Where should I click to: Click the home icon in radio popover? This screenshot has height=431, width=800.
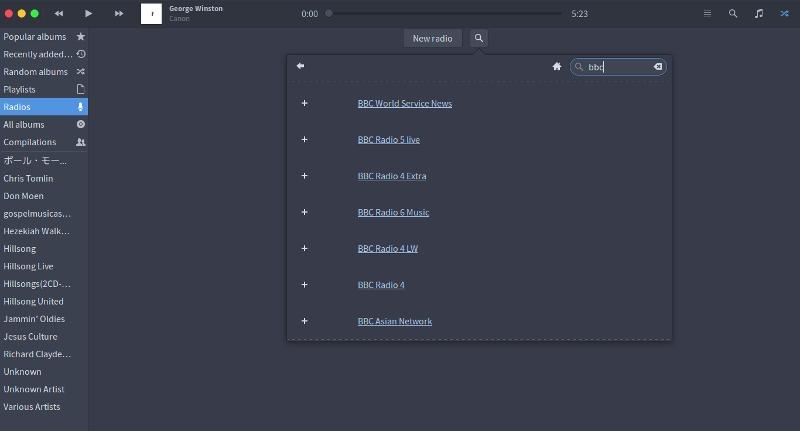[x=557, y=67]
